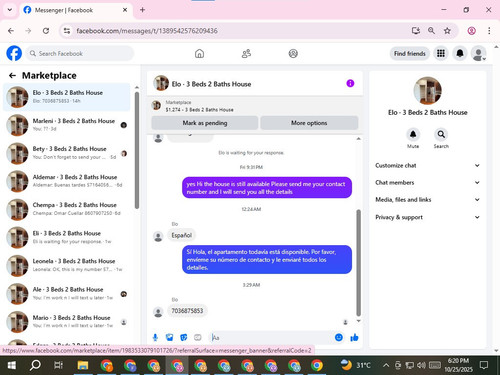Click the Find friends button
Screen dimensions: 500x375
point(410,53)
